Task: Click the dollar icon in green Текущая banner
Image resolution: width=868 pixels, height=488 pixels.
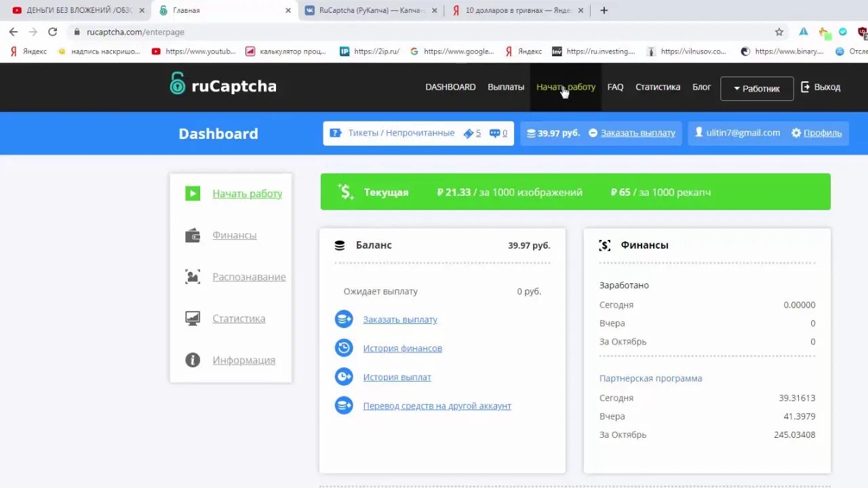Action: click(346, 192)
